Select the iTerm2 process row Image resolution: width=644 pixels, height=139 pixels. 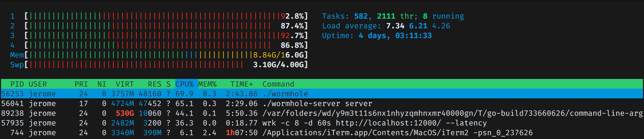pos(322,133)
